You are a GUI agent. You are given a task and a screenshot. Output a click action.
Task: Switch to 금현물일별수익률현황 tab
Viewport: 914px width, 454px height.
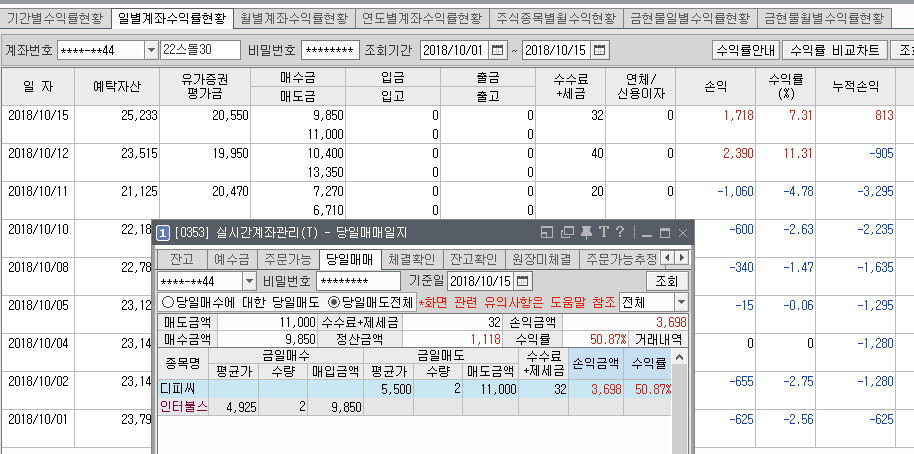690,18
